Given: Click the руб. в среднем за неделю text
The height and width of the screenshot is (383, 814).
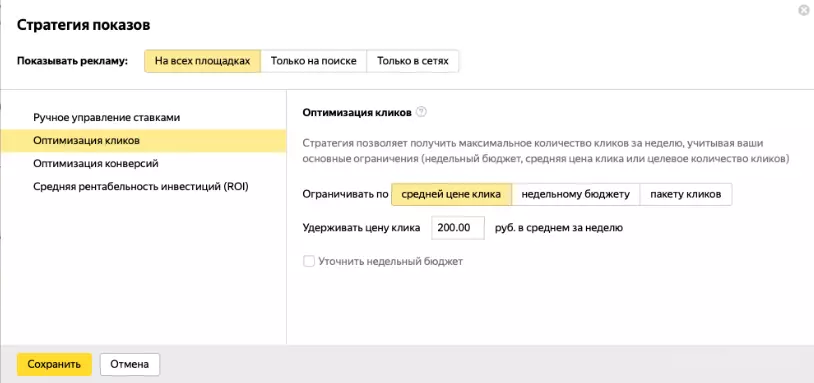Looking at the screenshot, I should [559, 228].
